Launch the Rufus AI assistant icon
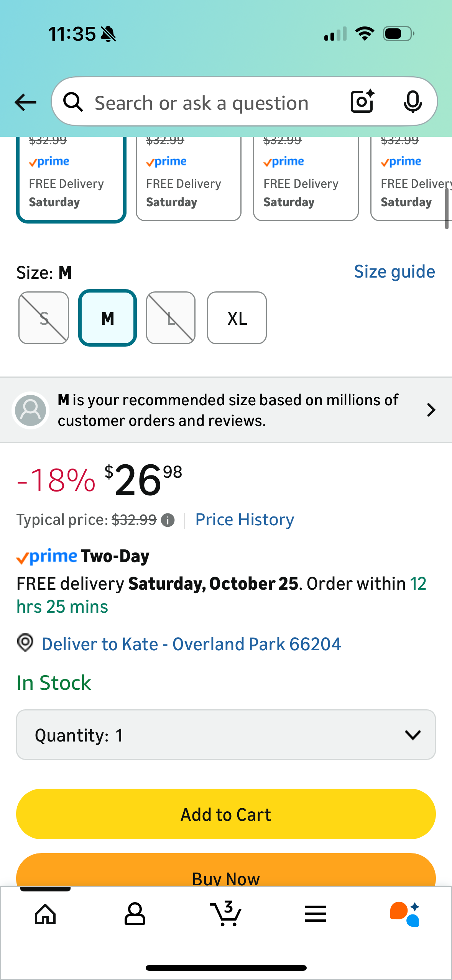Viewport: 452px width, 980px height. [x=405, y=914]
